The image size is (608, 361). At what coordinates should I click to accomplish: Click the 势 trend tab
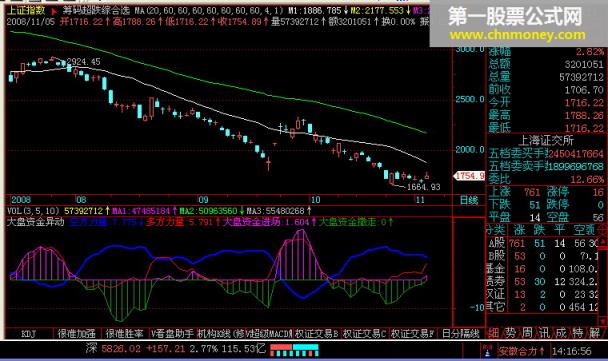(x=510, y=333)
